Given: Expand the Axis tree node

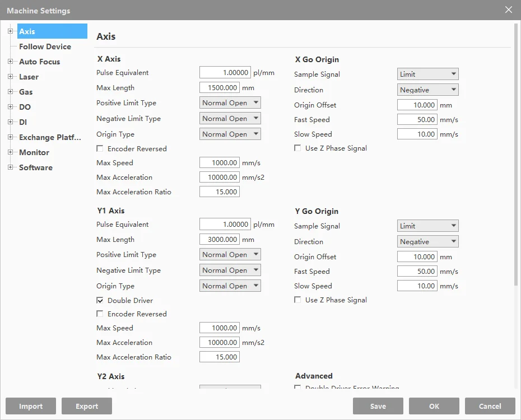Looking at the screenshot, I should [10, 31].
